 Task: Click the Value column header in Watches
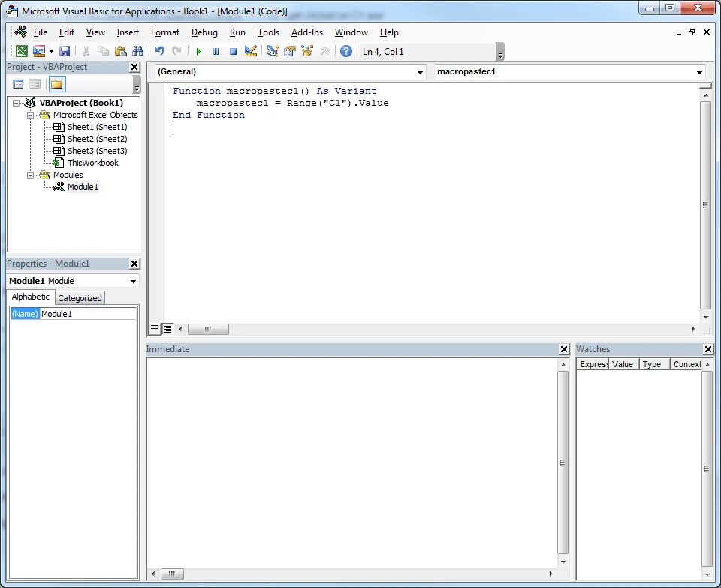pyautogui.click(x=623, y=364)
